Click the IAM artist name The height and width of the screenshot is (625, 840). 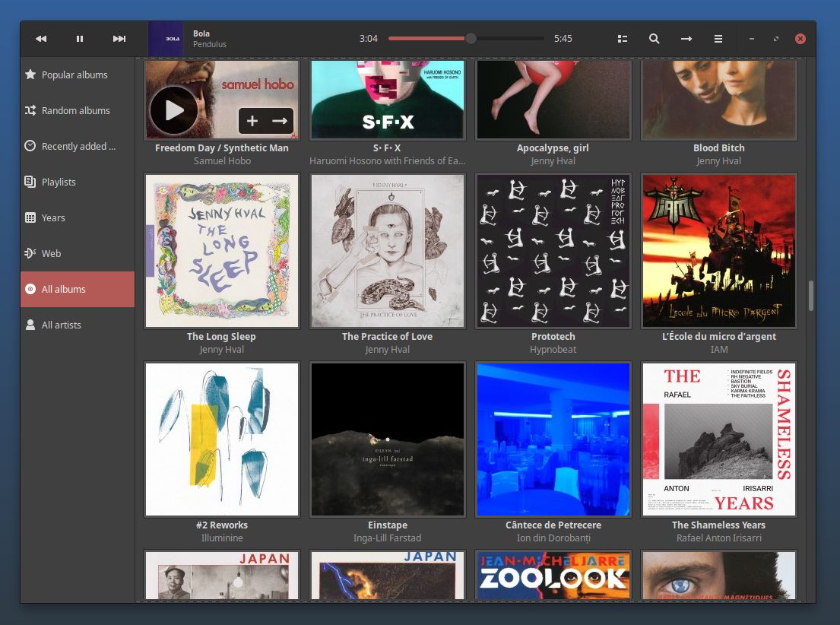[x=719, y=350]
